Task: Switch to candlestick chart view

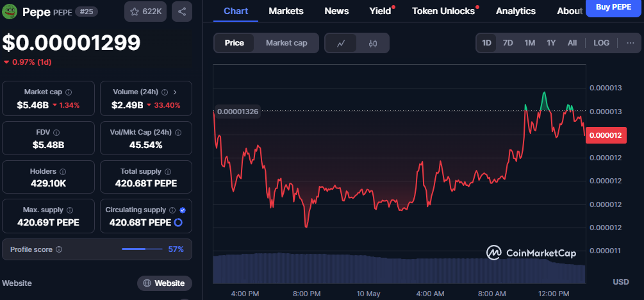Action: tap(372, 43)
